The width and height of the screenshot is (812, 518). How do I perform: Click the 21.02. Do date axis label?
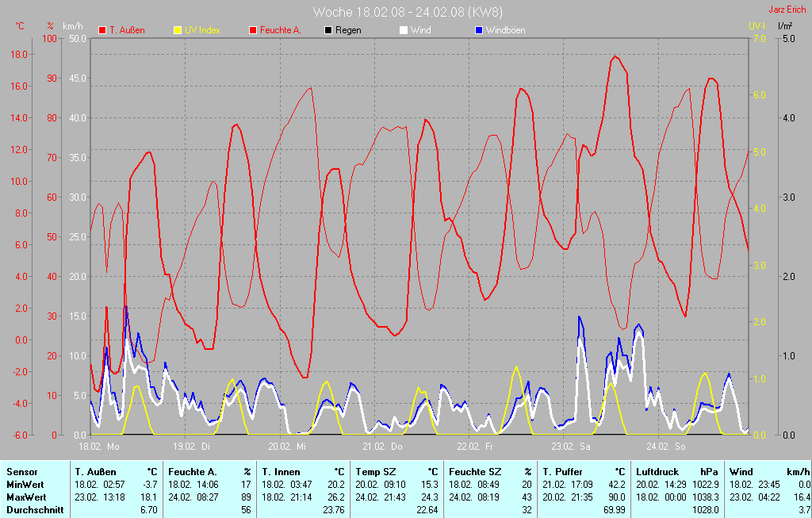tap(382, 446)
